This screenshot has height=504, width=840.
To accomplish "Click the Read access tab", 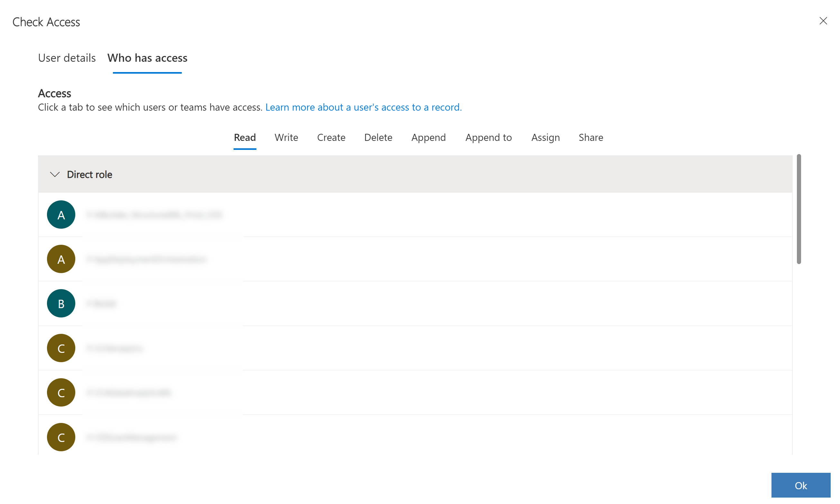I will 245,137.
